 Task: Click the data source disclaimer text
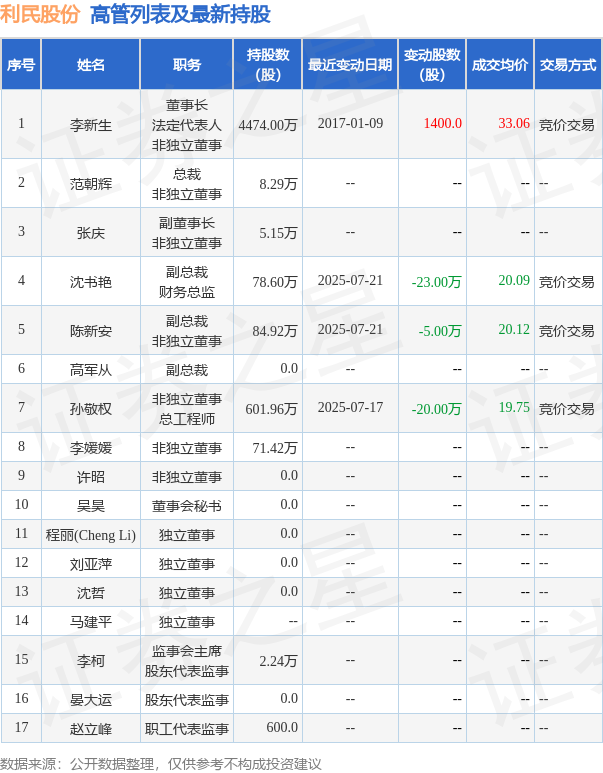(160, 764)
